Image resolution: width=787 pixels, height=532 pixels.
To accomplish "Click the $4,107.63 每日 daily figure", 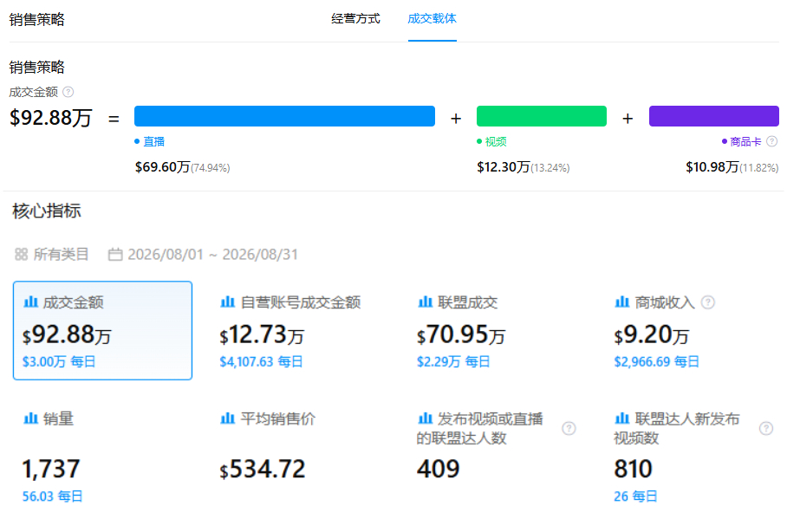I will (261, 361).
